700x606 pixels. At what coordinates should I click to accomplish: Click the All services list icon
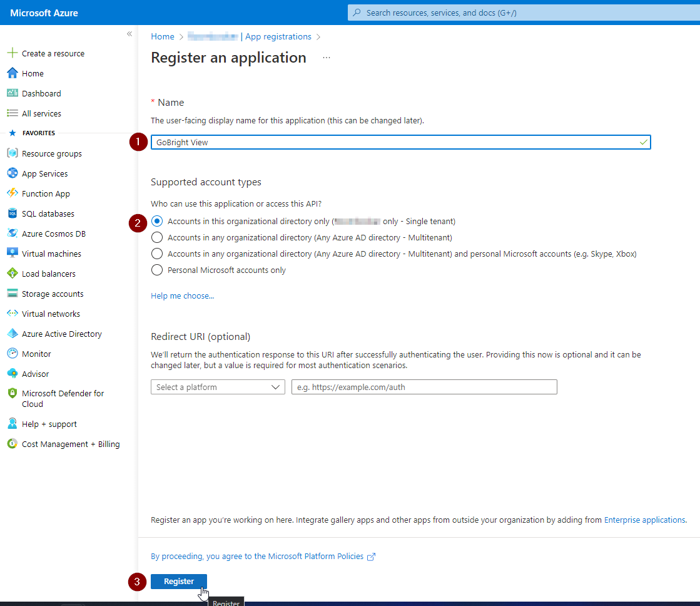13,113
